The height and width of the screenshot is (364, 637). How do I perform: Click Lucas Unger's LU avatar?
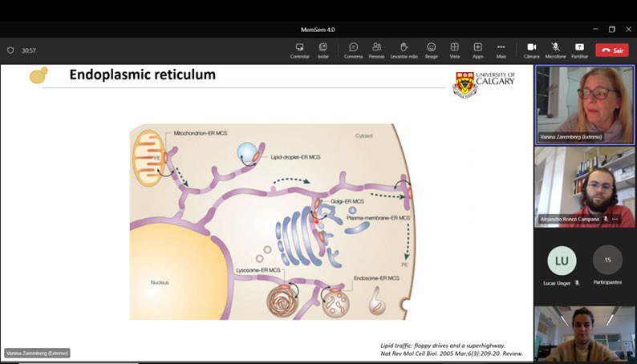coord(562,261)
